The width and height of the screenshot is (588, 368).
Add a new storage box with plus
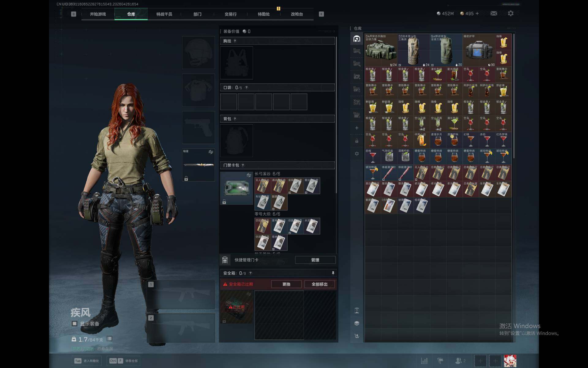coord(357,128)
